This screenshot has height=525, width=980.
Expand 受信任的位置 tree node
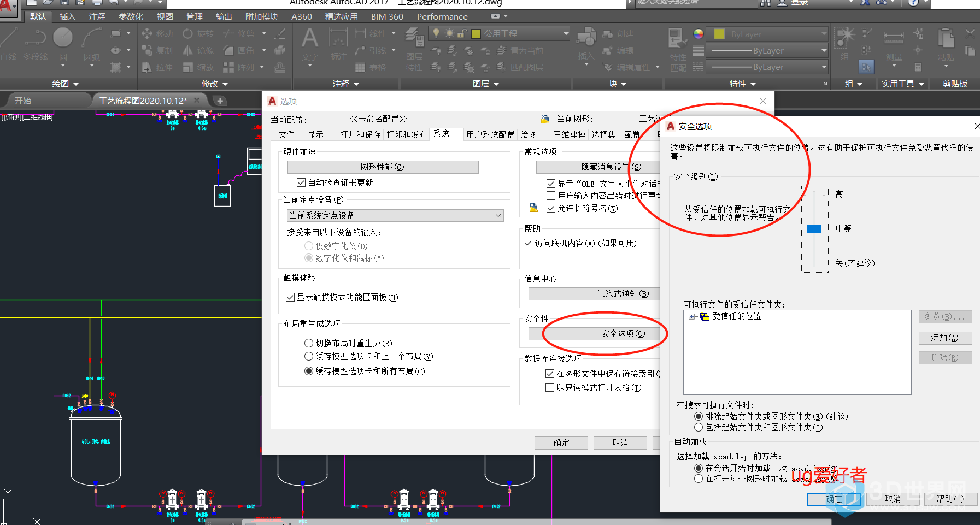(x=691, y=316)
